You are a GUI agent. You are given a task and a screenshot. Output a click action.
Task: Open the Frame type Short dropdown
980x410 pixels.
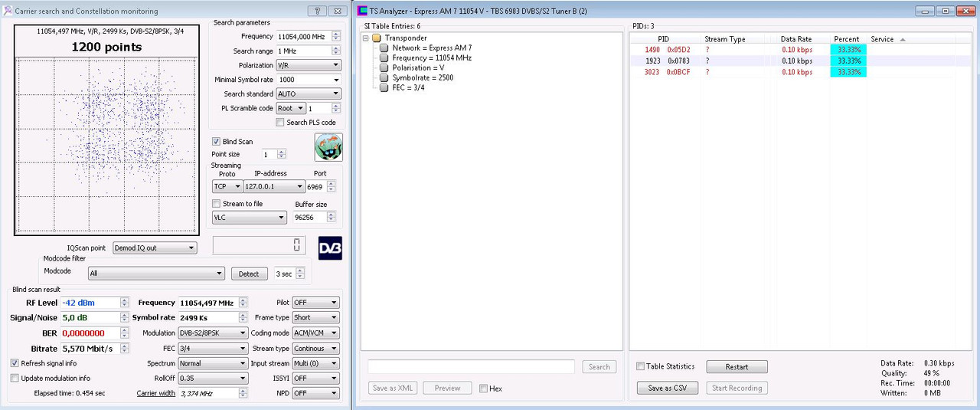(315, 317)
